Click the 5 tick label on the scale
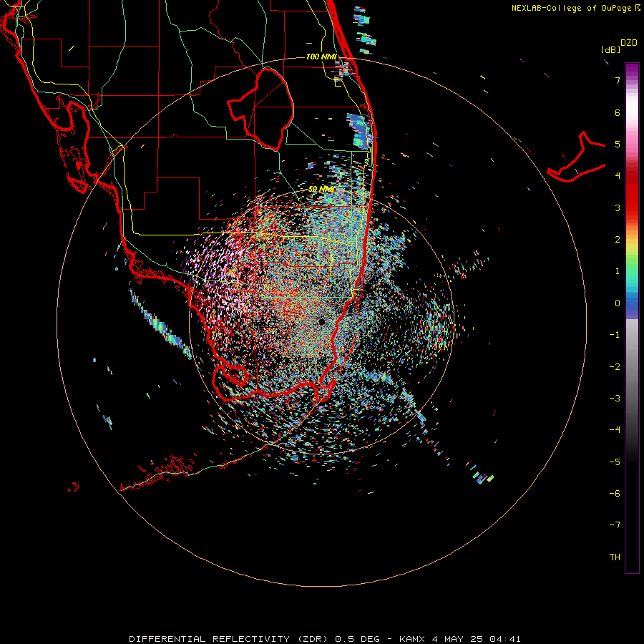644x644 pixels. tap(618, 144)
